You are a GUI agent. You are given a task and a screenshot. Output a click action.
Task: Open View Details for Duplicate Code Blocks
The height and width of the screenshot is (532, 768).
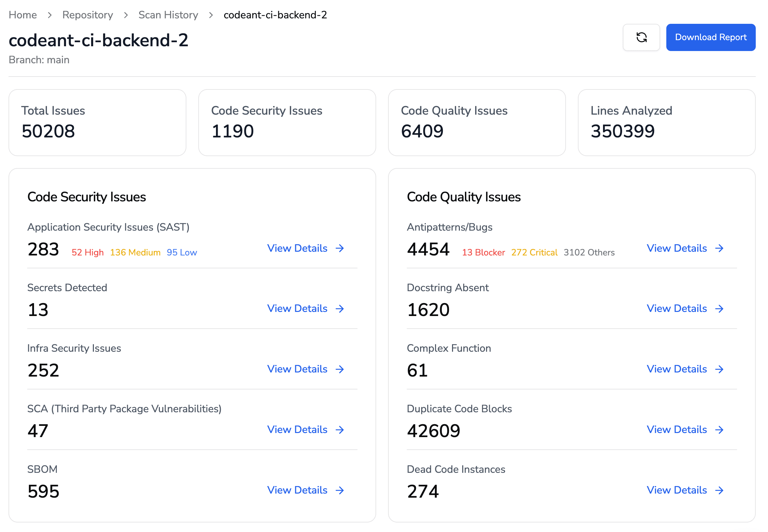click(x=677, y=430)
